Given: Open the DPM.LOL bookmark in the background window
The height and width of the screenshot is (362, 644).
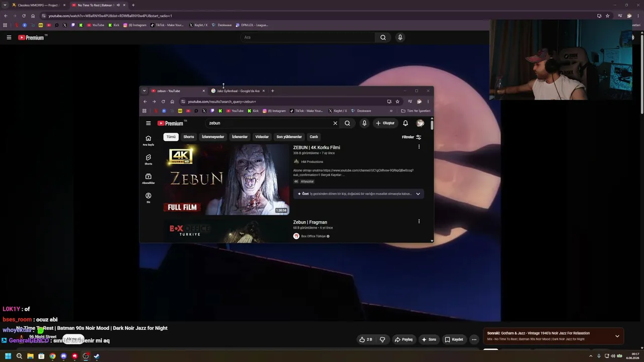Looking at the screenshot, I should coord(252,25).
